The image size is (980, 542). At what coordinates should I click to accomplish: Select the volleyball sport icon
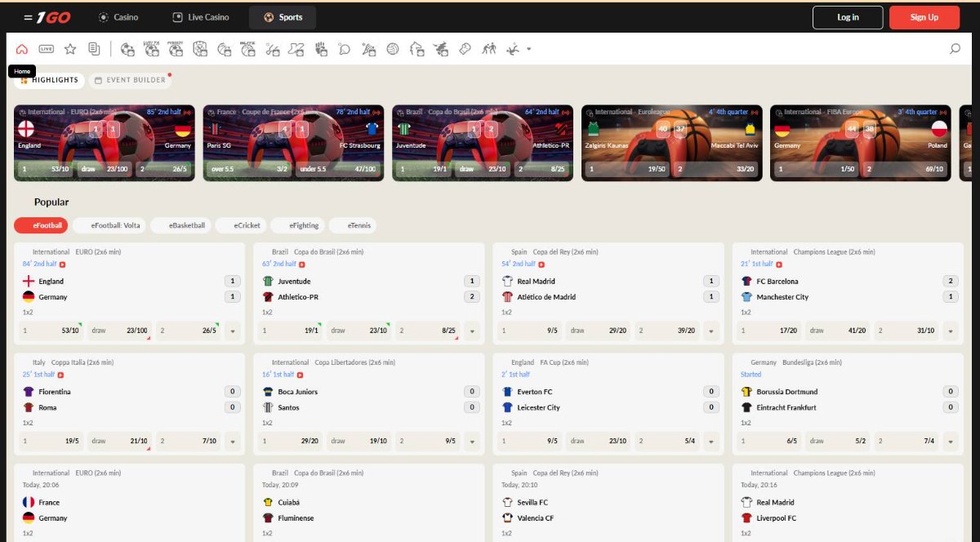pyautogui.click(x=392, y=50)
